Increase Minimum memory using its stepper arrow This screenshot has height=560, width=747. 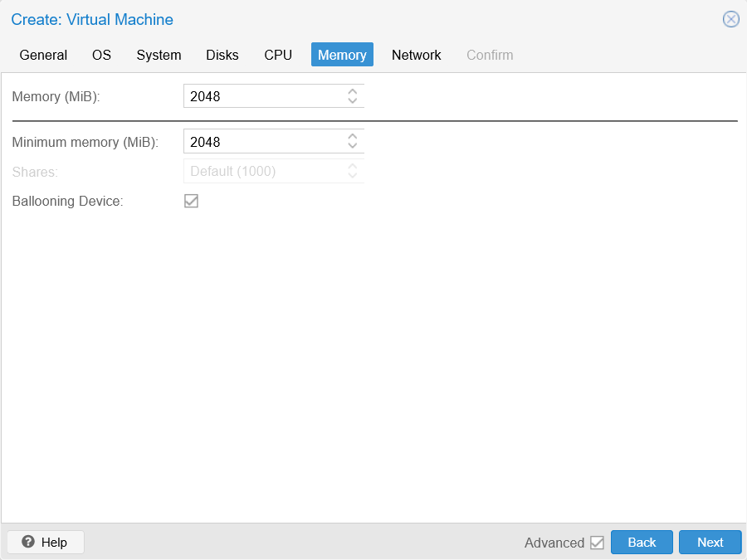pos(352,138)
